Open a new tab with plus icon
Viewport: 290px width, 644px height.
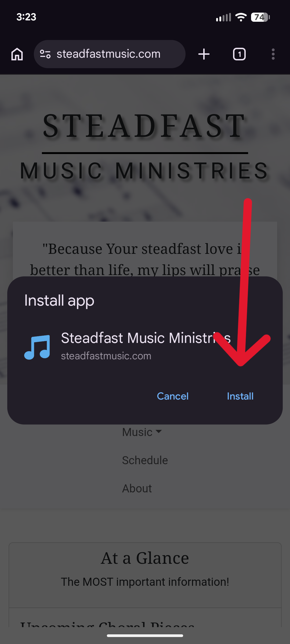204,54
